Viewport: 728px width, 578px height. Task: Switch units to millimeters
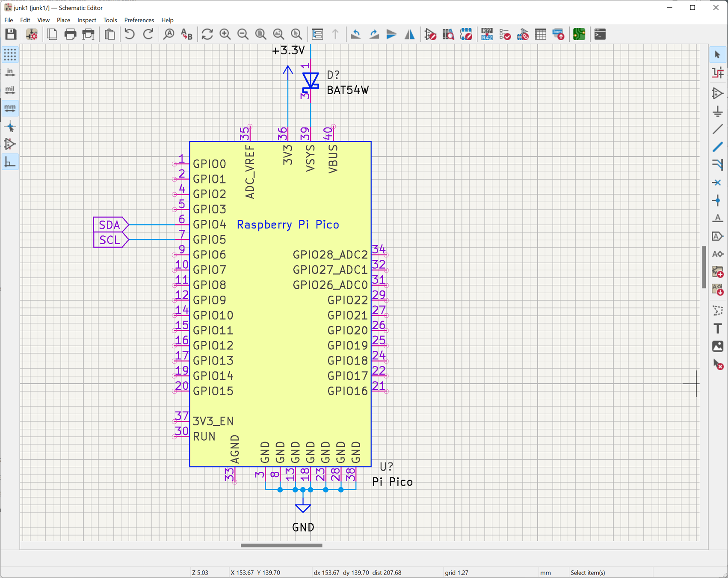click(x=10, y=108)
